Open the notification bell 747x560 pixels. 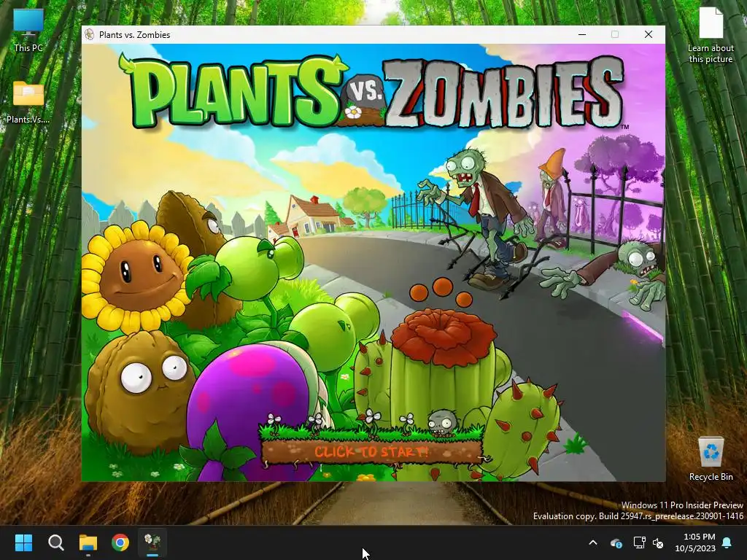(727, 542)
